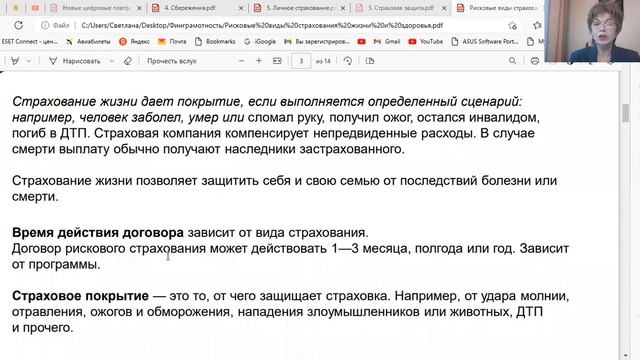This screenshot has width=640, height=360.
Task: Open the iGoogle bookmark
Action: 260,41
